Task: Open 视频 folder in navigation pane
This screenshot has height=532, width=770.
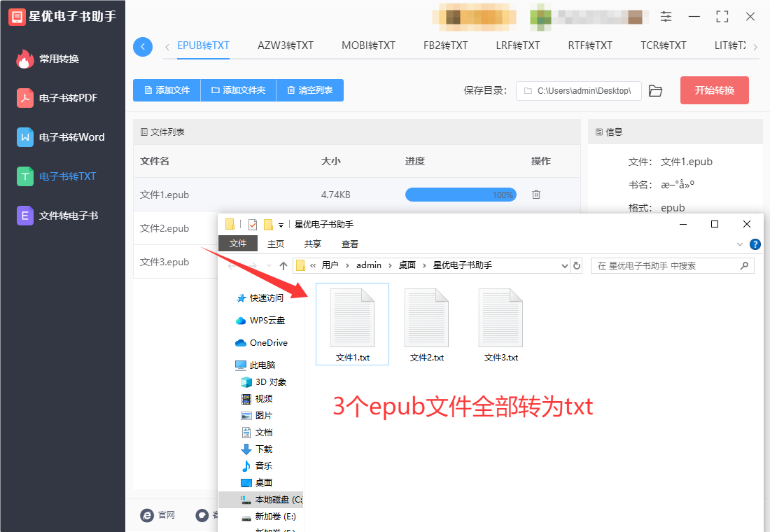Action: tap(257, 398)
